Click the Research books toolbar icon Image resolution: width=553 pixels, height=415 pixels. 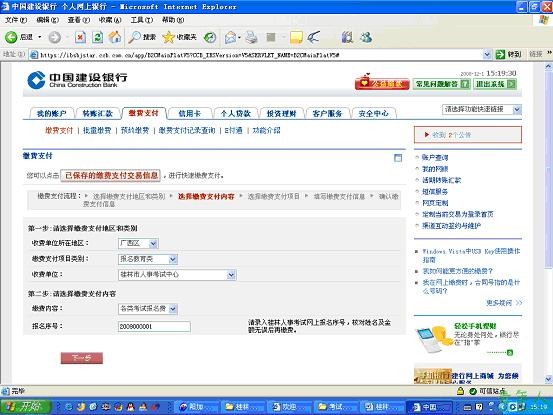347,37
